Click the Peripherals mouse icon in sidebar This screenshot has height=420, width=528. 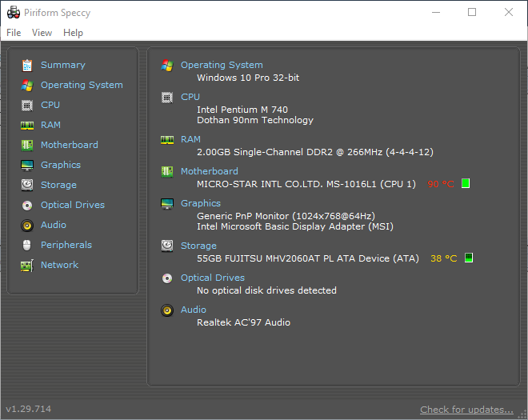click(x=27, y=245)
